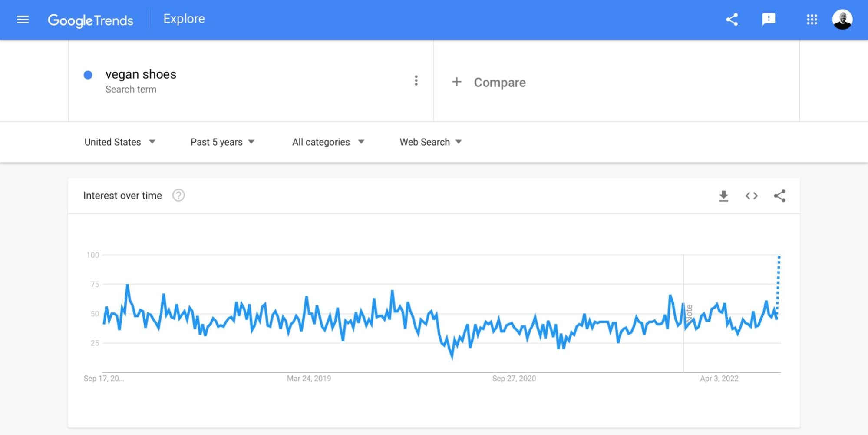Click the share icon in header
The width and height of the screenshot is (868, 435).
click(732, 20)
